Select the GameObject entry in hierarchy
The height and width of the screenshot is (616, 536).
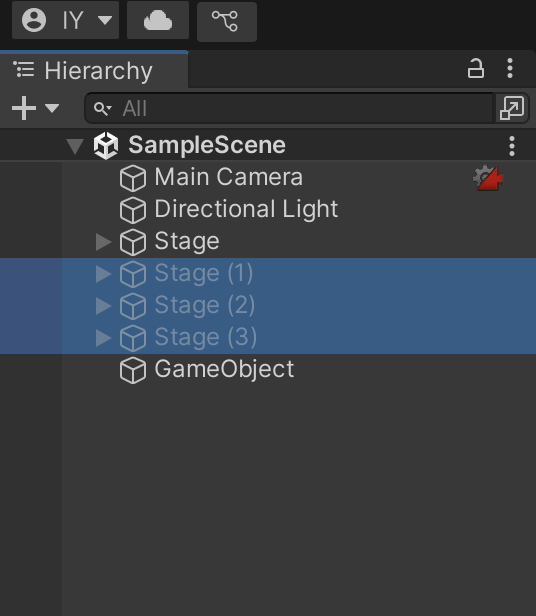268,370
